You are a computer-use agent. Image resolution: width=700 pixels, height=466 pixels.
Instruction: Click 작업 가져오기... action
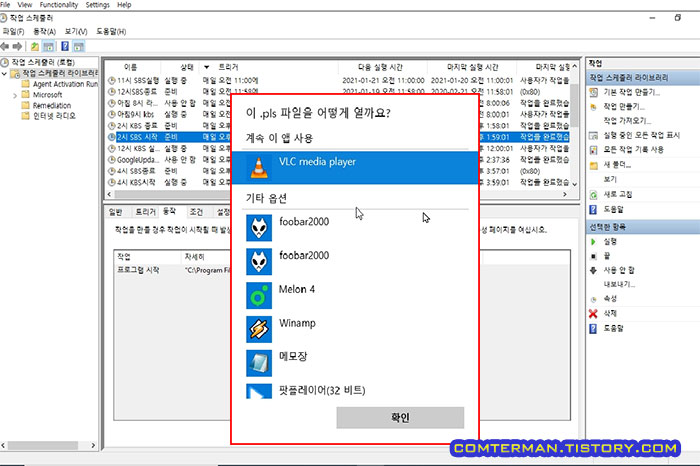tap(627, 121)
